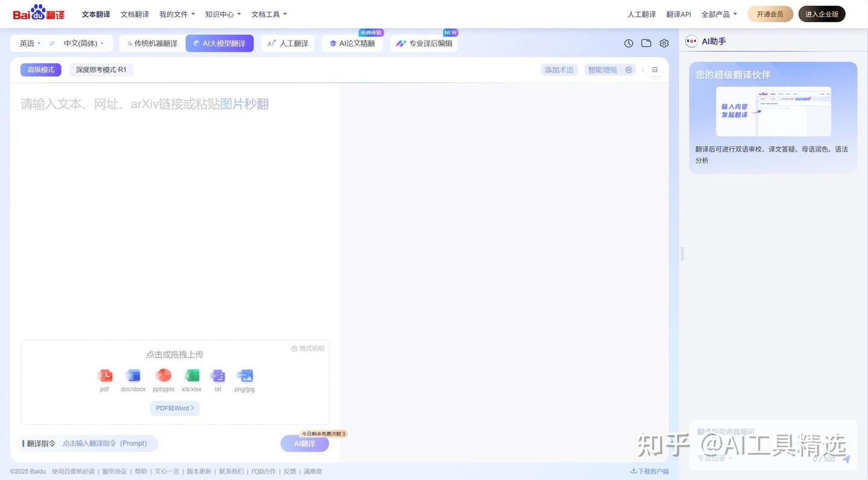Open the 文本翻译 nav item
The image size is (868, 480).
pos(96,14)
